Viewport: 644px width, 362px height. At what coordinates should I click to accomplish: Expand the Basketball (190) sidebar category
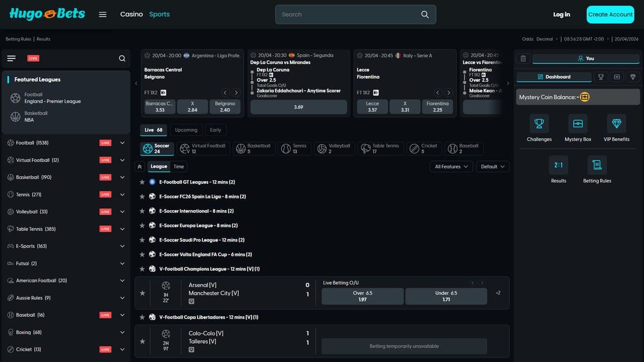coord(122,178)
